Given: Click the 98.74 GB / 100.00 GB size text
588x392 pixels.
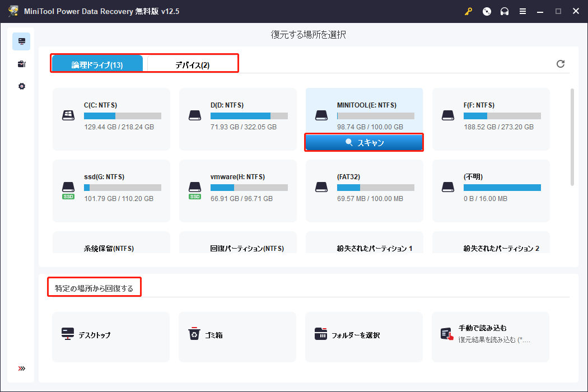Looking at the screenshot, I should (370, 127).
